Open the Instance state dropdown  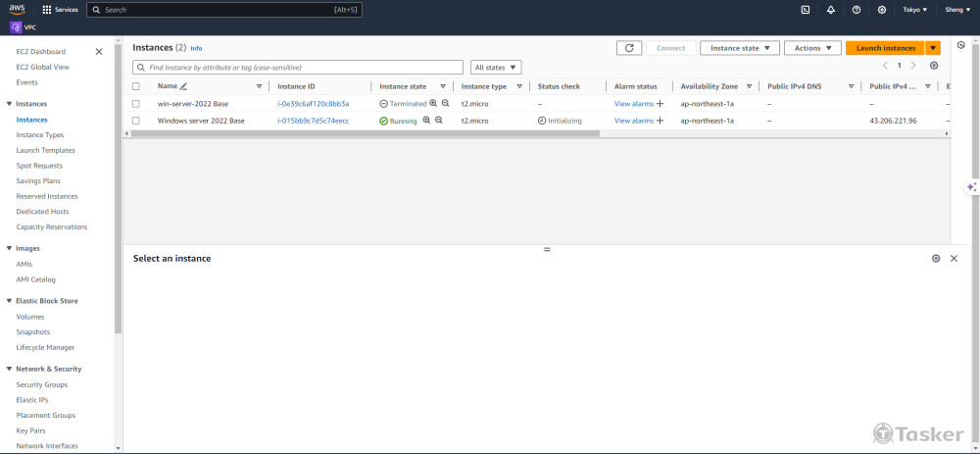(740, 48)
